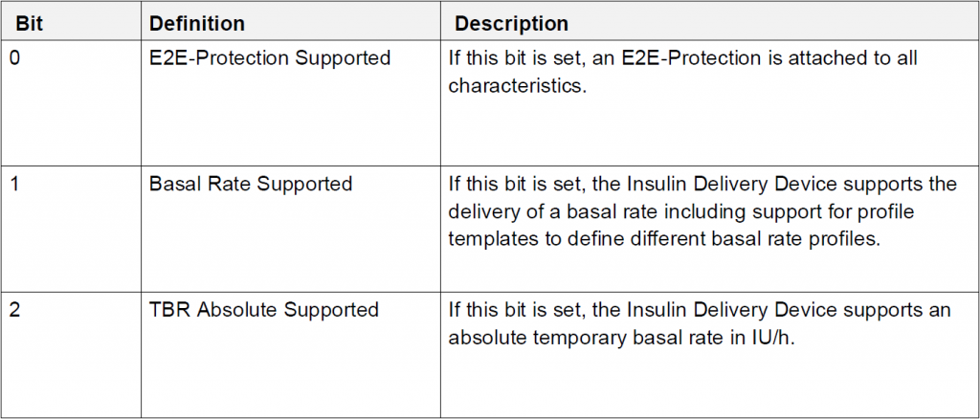
Task: Click the basal rate description first line
Action: (702, 185)
